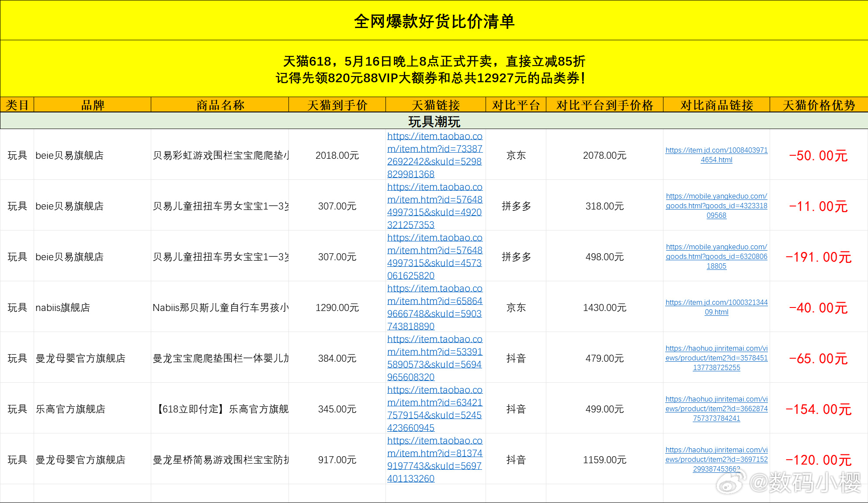Select the 京东 cell in the 1430.00元 row

pyautogui.click(x=516, y=307)
